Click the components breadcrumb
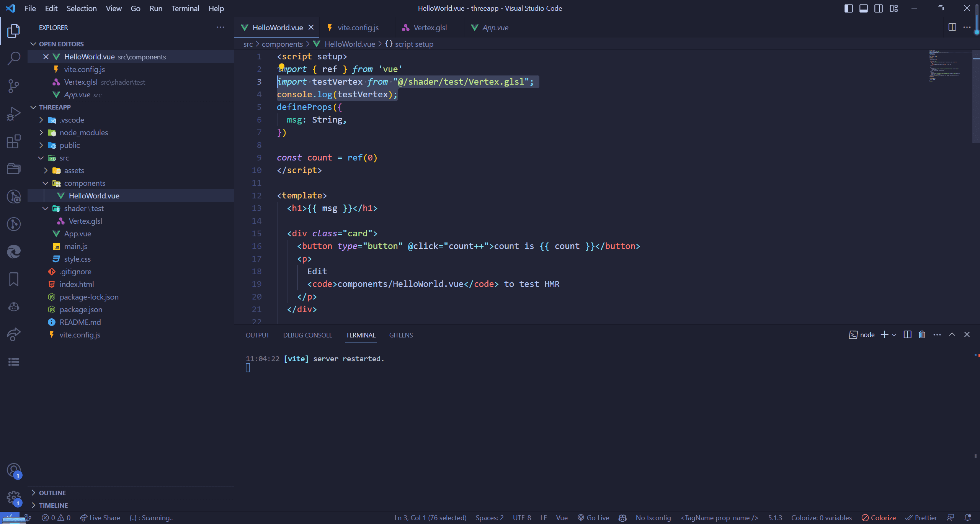The width and height of the screenshot is (980, 524). click(x=282, y=44)
